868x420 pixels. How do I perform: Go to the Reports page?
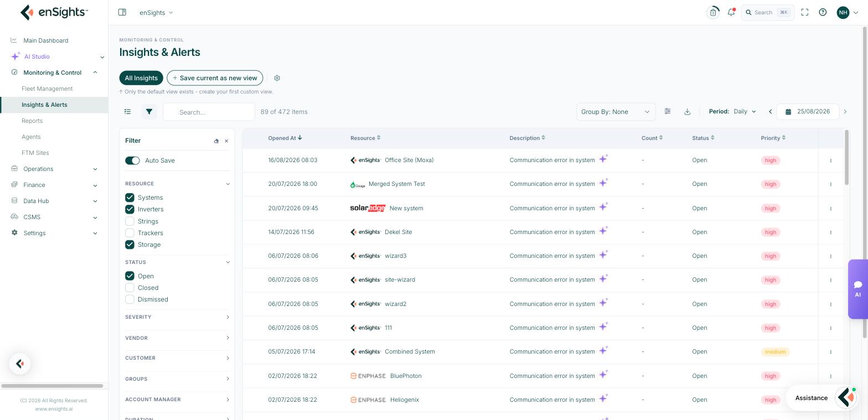coord(32,121)
